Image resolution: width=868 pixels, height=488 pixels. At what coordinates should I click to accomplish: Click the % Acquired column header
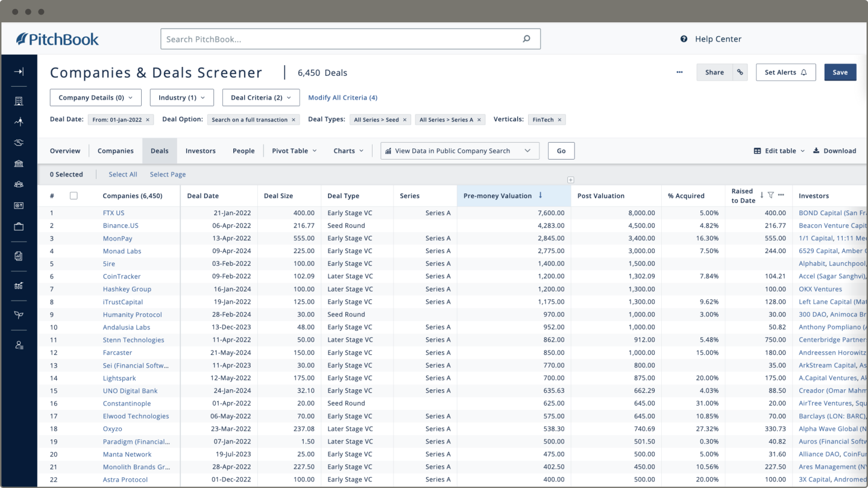click(686, 196)
